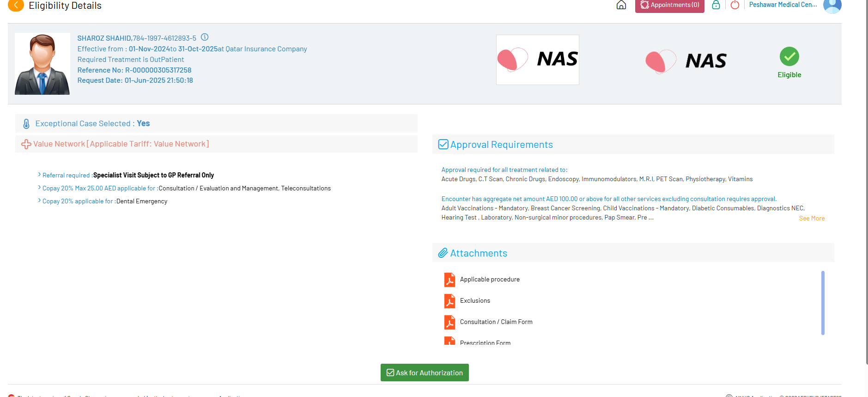The image size is (868, 397).
Task: Expand the Referral required item
Action: pyautogui.click(x=40, y=175)
